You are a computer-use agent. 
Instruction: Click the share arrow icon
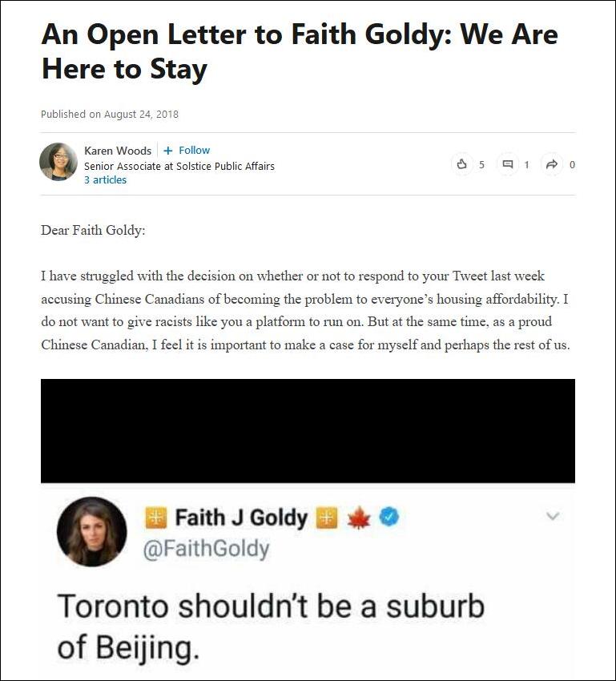(552, 164)
